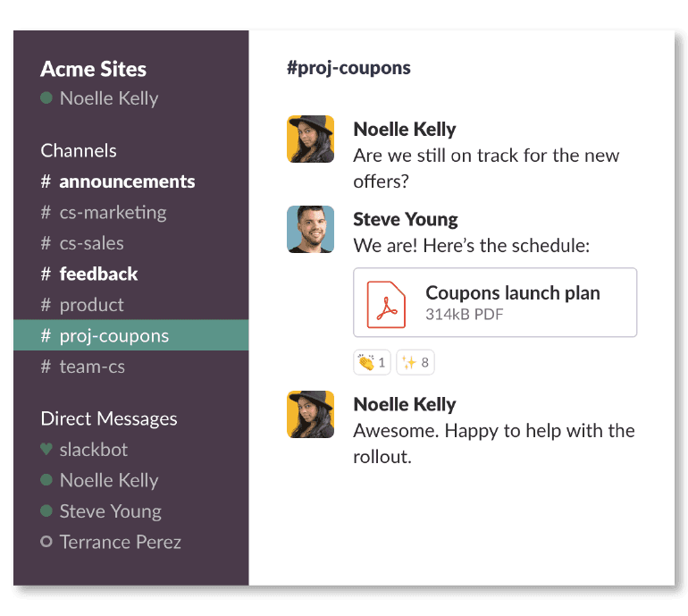Click the sparkles emoji reaction
688x616 pixels.
tap(415, 362)
